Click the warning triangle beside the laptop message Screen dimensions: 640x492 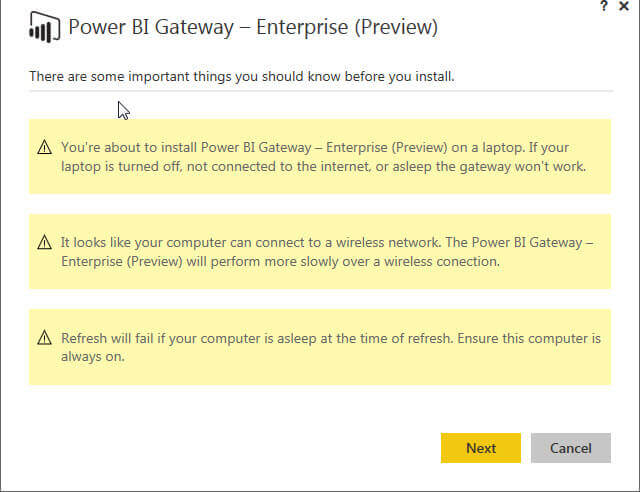point(44,147)
